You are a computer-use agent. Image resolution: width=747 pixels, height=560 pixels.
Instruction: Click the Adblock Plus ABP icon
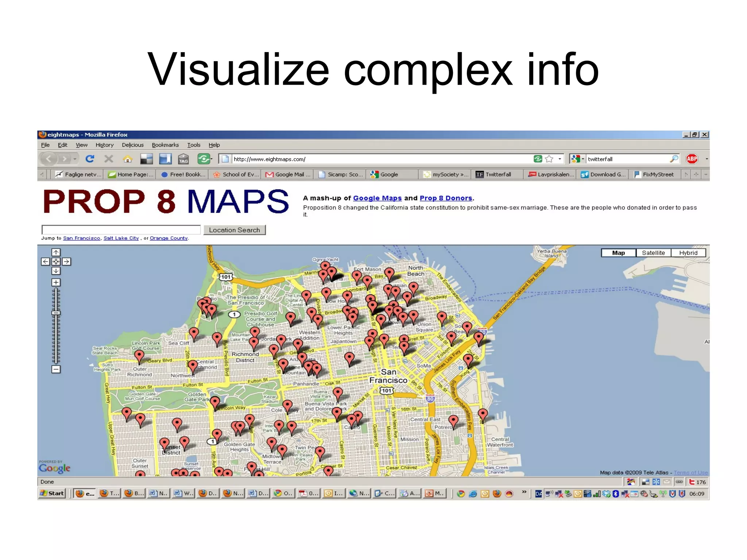point(692,159)
